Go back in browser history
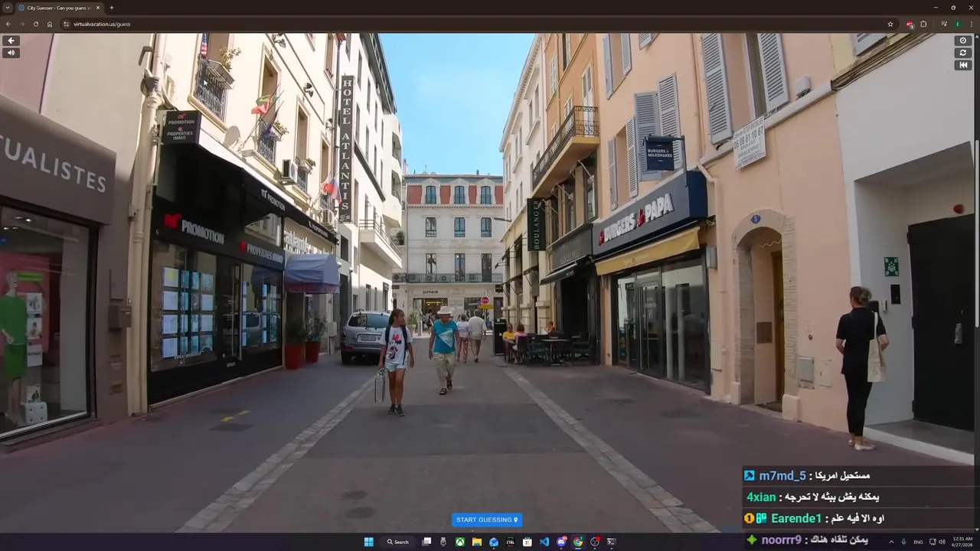980x551 pixels. point(8,24)
